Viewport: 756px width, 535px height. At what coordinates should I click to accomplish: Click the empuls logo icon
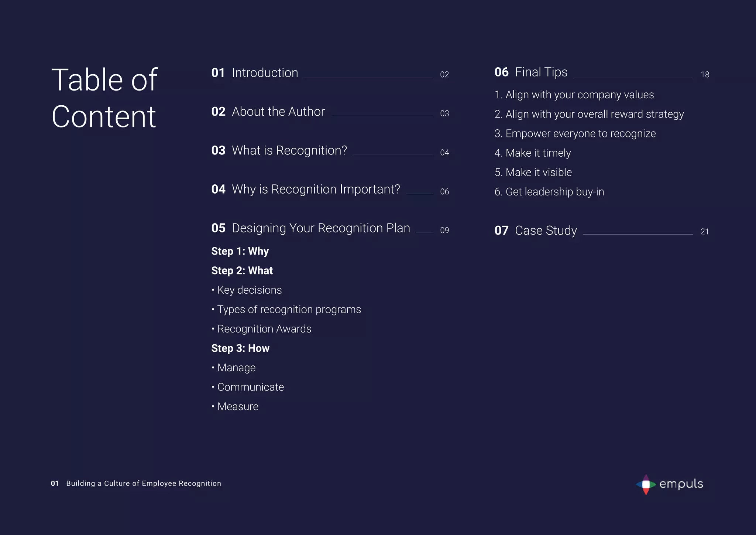pyautogui.click(x=646, y=484)
